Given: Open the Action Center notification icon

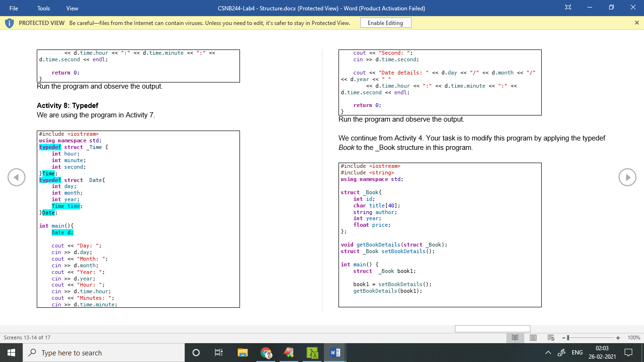Looking at the screenshot, I should pos(628,352).
